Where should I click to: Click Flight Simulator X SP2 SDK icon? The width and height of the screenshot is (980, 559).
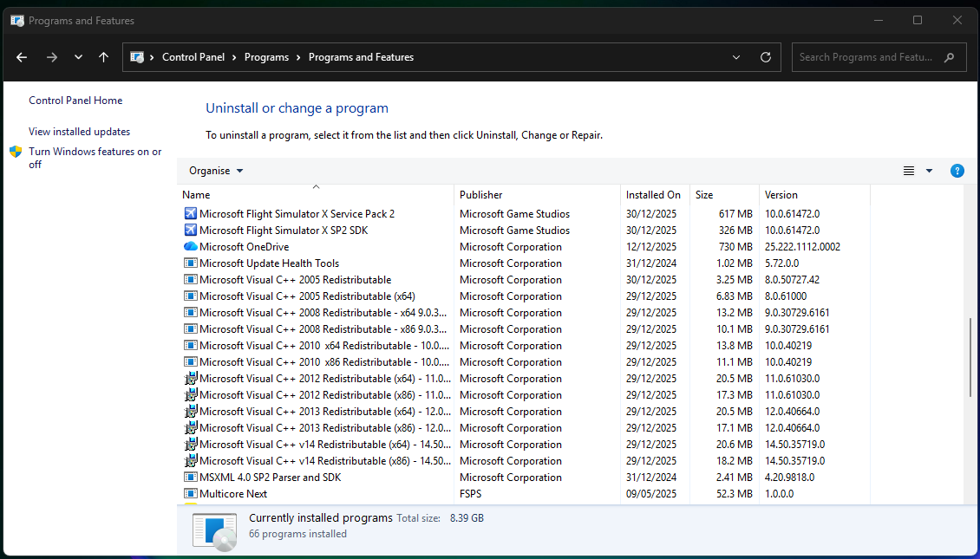[x=191, y=231]
